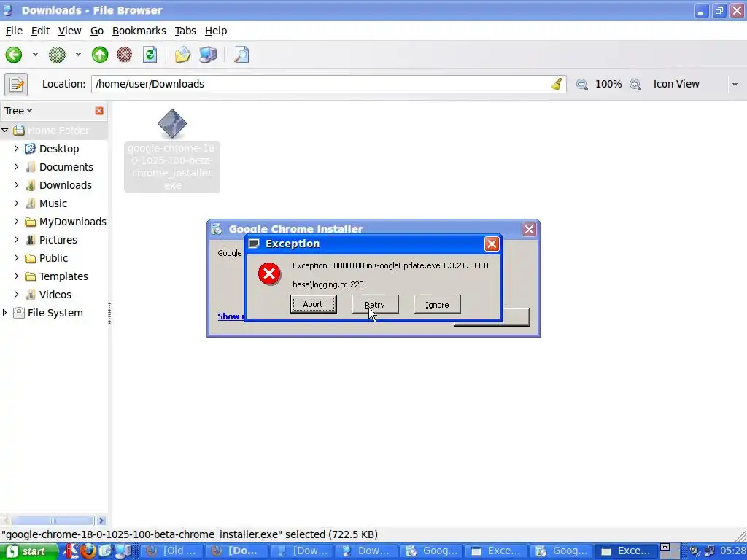Launch Firefox from the quick launch

pos(88,551)
